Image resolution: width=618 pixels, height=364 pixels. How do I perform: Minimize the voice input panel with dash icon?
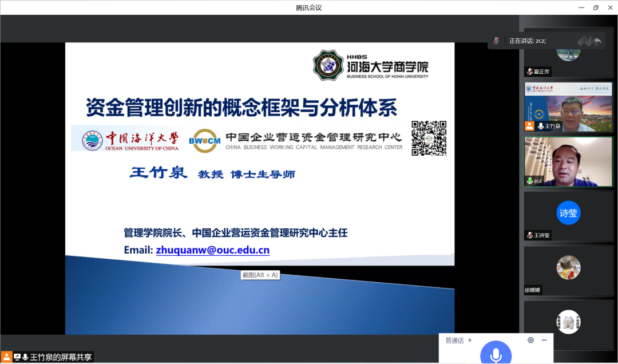[544, 340]
